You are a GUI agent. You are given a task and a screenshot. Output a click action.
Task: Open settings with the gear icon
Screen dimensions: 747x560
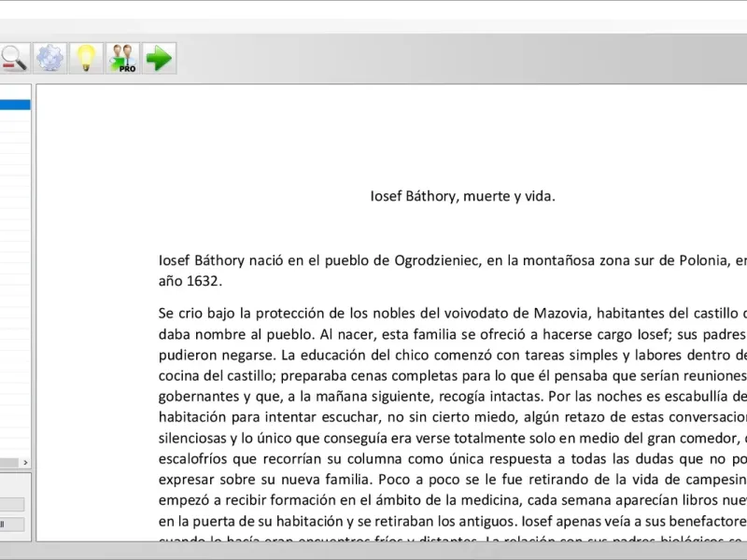coord(50,58)
